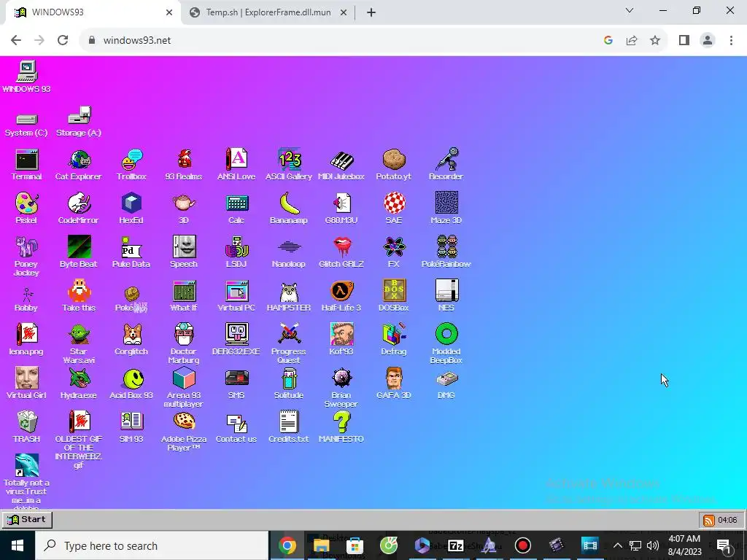The height and width of the screenshot is (560, 747).
Task: Bookmark this page with star
Action: tap(655, 41)
